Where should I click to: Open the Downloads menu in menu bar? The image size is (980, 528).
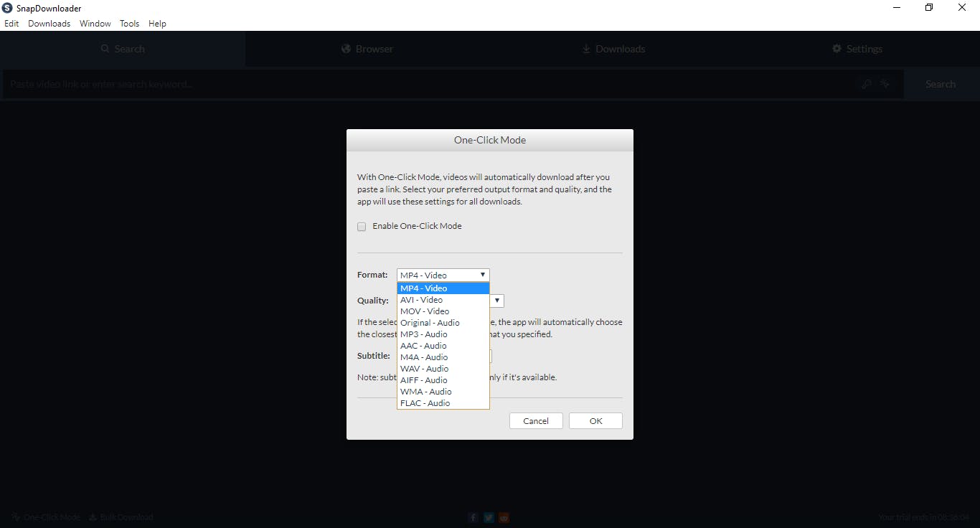tap(50, 24)
